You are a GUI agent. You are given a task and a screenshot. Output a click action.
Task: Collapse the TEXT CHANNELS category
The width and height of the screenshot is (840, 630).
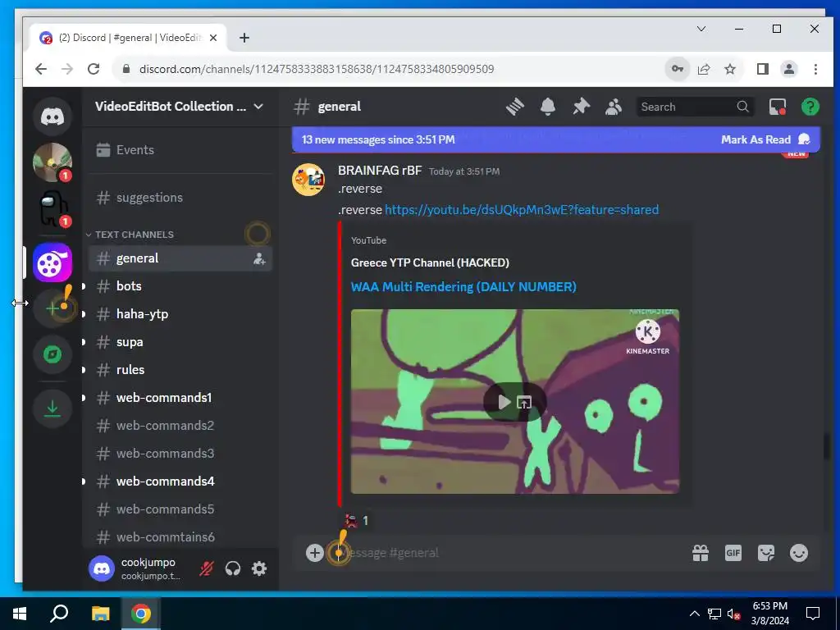click(134, 235)
